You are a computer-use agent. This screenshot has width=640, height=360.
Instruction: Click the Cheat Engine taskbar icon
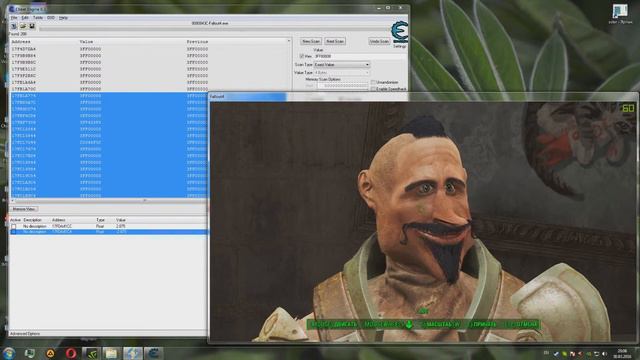pos(154,353)
